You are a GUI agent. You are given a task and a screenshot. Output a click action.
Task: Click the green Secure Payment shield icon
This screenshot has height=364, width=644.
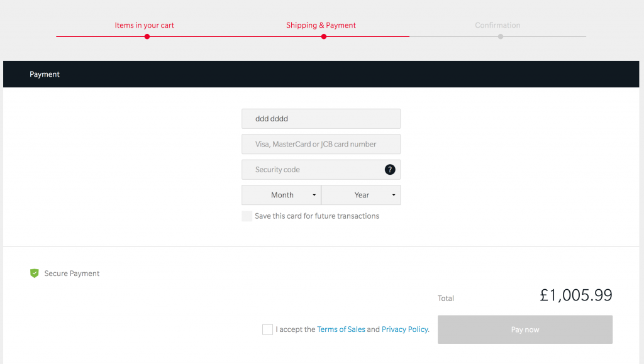35,273
